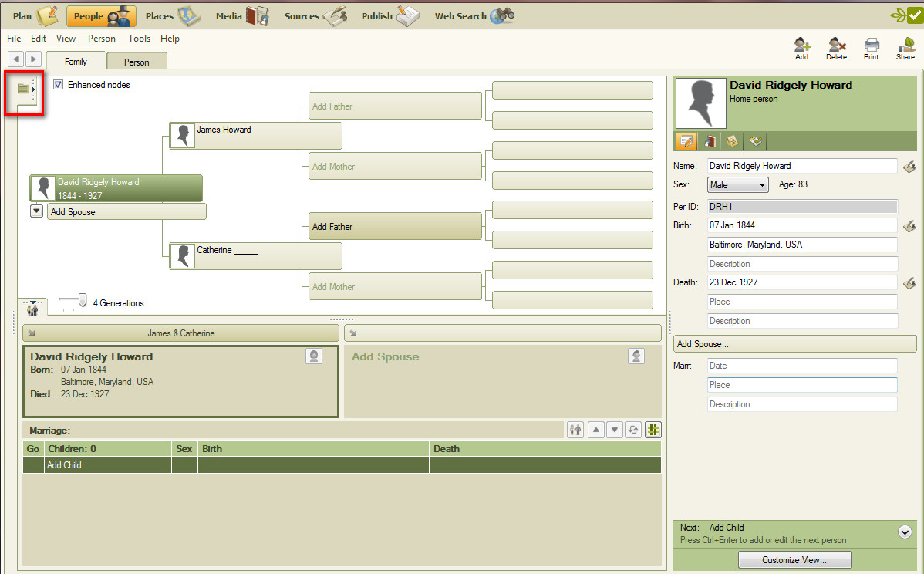The width and height of the screenshot is (924, 574).
Task: Click the edit icon next to the Name field
Action: pos(909,165)
